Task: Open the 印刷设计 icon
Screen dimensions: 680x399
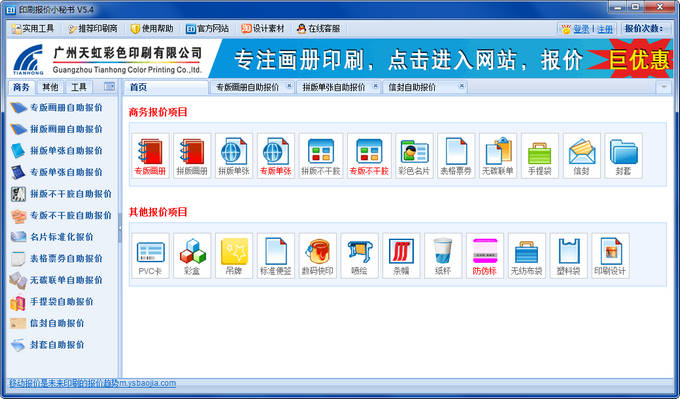Action: tap(610, 256)
